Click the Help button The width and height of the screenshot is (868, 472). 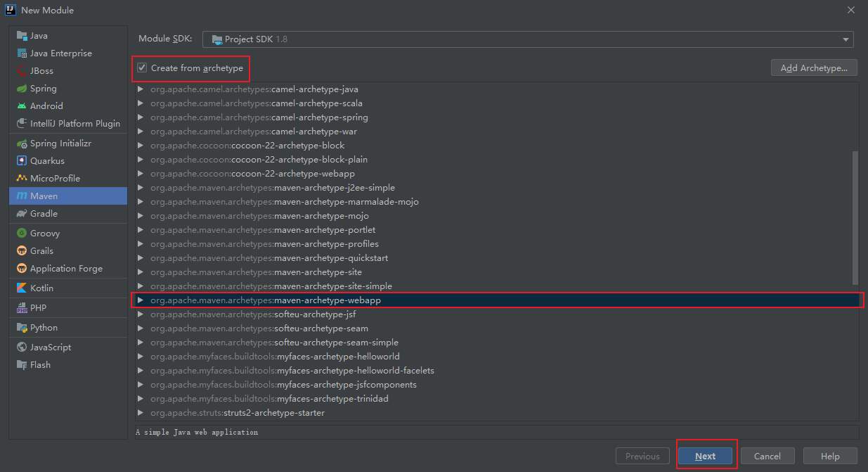(830, 456)
